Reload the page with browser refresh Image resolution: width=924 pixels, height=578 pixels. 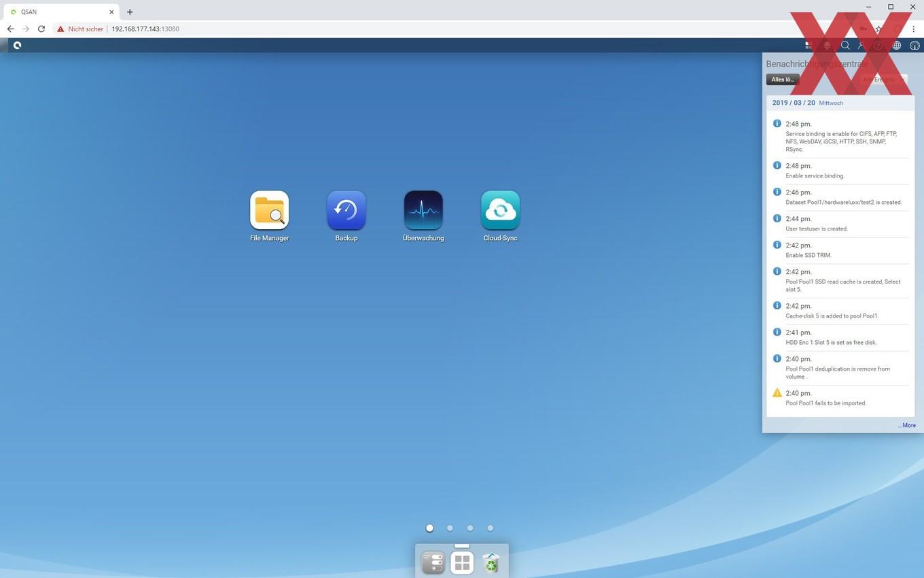pyautogui.click(x=41, y=29)
